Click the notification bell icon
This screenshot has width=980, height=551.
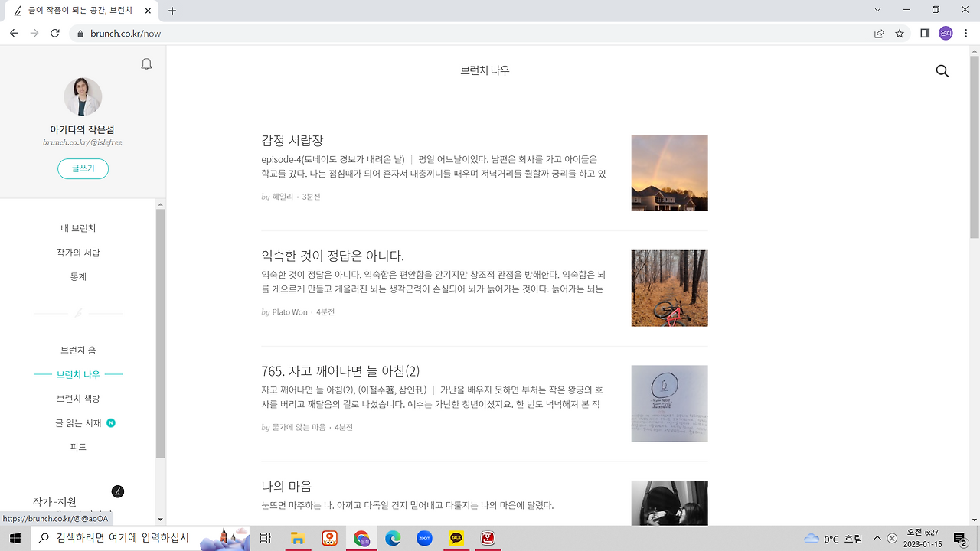(146, 64)
